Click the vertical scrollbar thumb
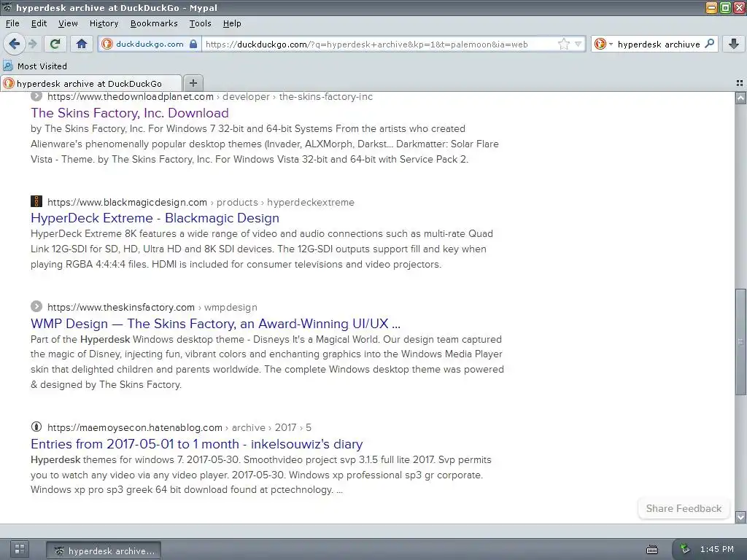 point(740,341)
